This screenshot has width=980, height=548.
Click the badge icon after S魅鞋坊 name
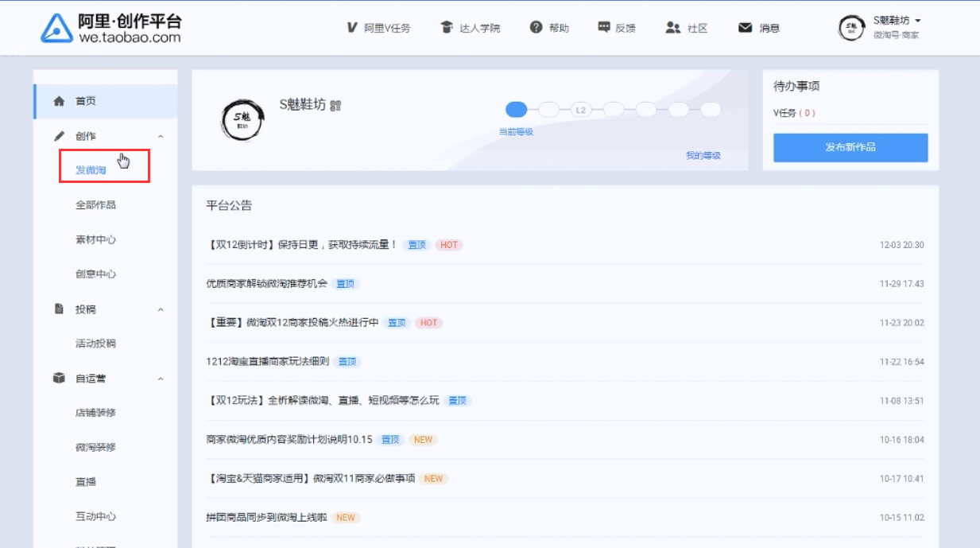tap(335, 105)
